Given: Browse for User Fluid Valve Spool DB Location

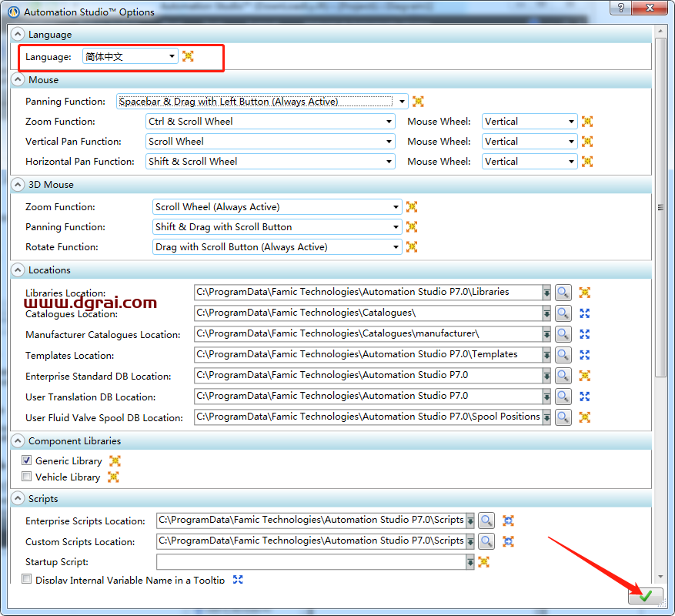Looking at the screenshot, I should coord(563,417).
